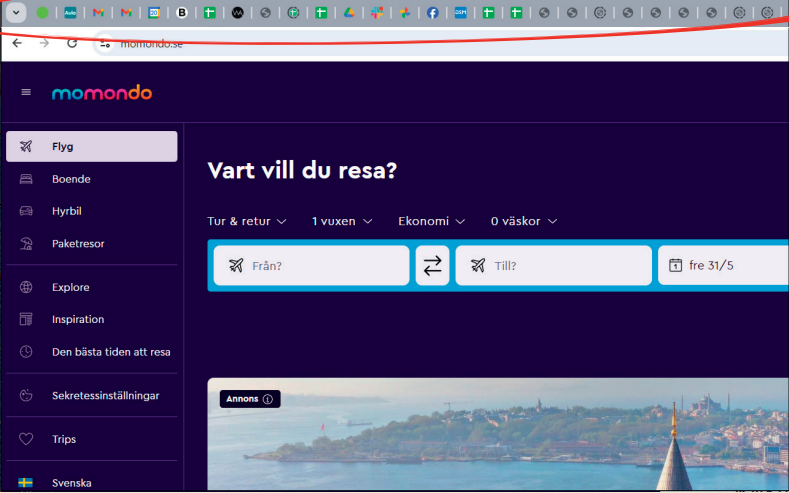Click the Från? origin input field

click(312, 266)
